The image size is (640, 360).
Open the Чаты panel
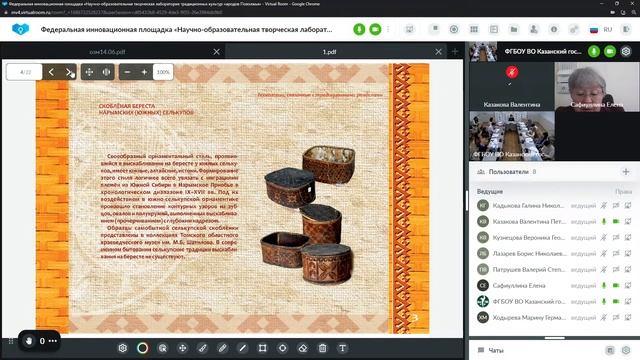(496, 350)
